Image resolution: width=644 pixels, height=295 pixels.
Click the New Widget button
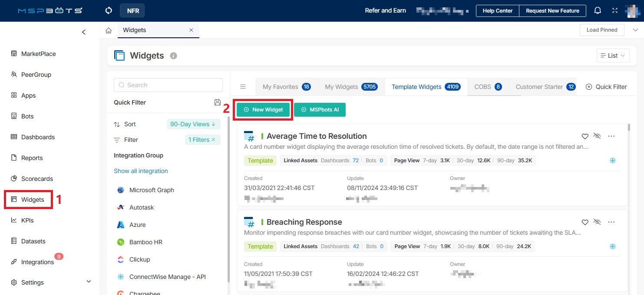coord(263,110)
